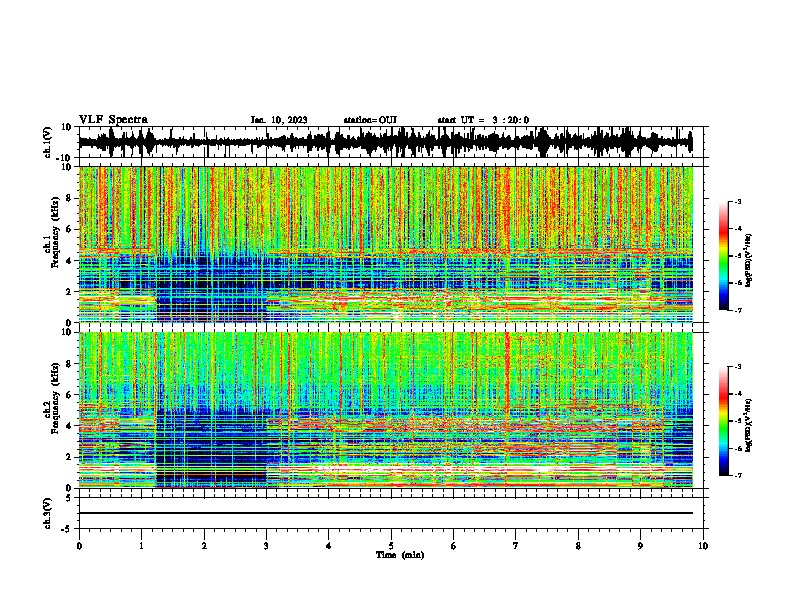The width and height of the screenshot is (792, 612).
Task: Click the "8" kHz tick of ch.1 spectrogram
Action: point(70,198)
